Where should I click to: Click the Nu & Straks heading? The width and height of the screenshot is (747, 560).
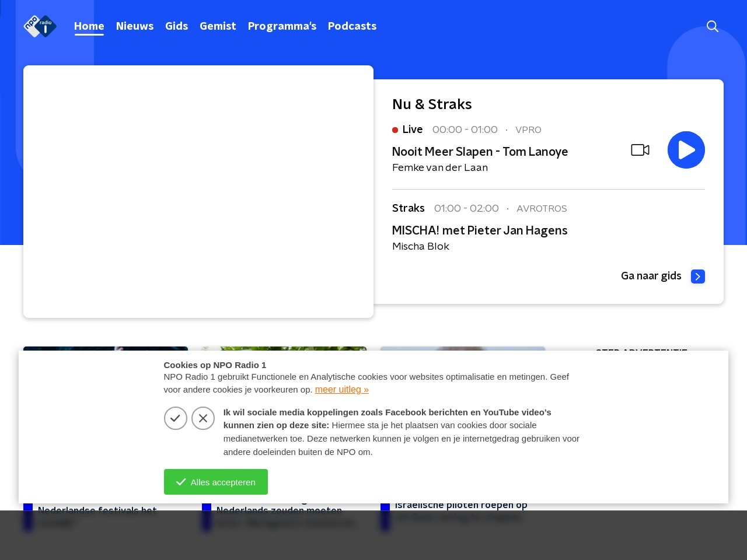coord(432,104)
